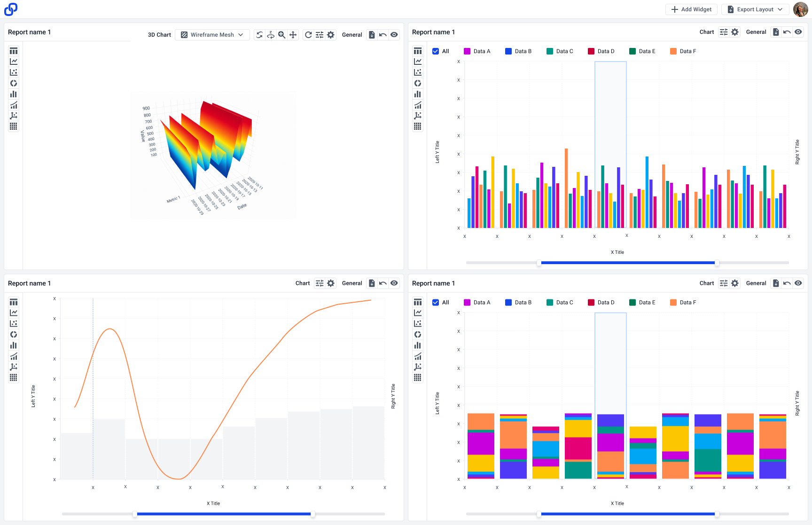Select 3D axes chart icon in 3D chart widget sidebar

click(x=14, y=116)
